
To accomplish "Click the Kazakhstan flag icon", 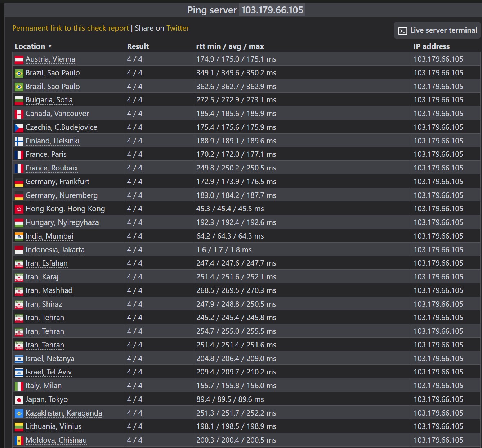I will pyautogui.click(x=19, y=413).
